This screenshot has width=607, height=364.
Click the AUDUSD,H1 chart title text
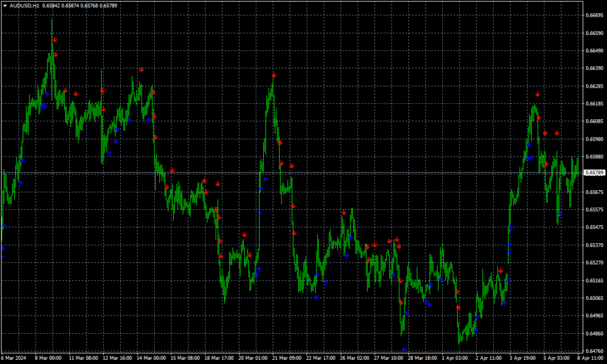24,5
